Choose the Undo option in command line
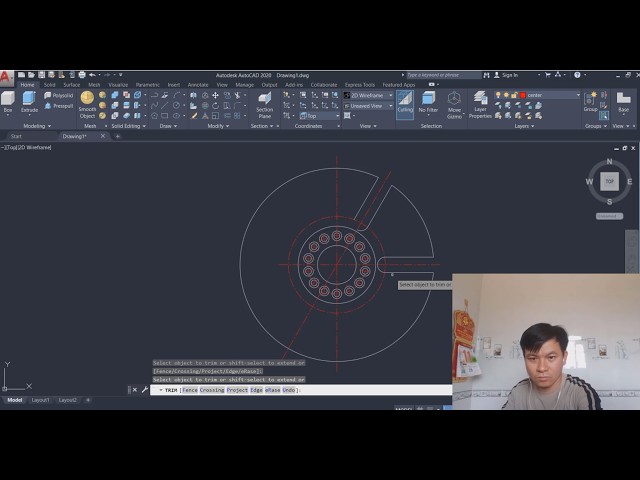Screen dimensions: 640x480 tap(289, 390)
